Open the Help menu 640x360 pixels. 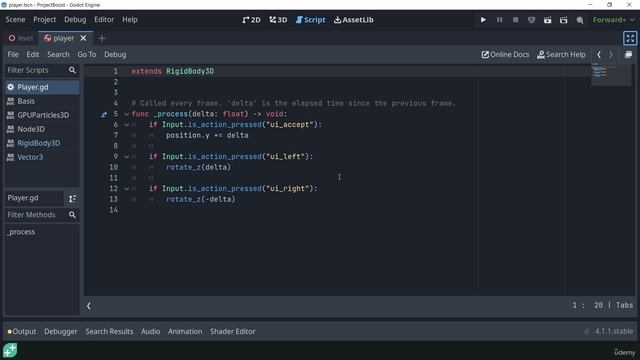[x=130, y=20]
